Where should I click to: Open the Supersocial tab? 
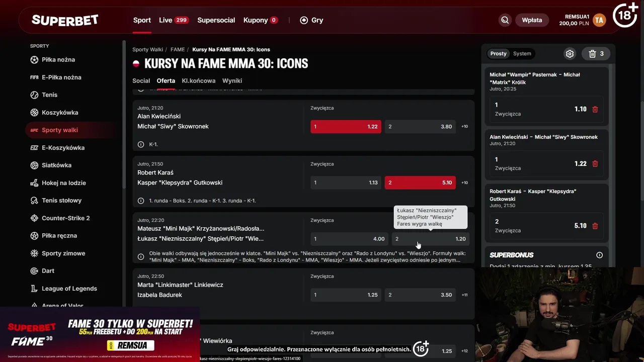[x=216, y=20]
